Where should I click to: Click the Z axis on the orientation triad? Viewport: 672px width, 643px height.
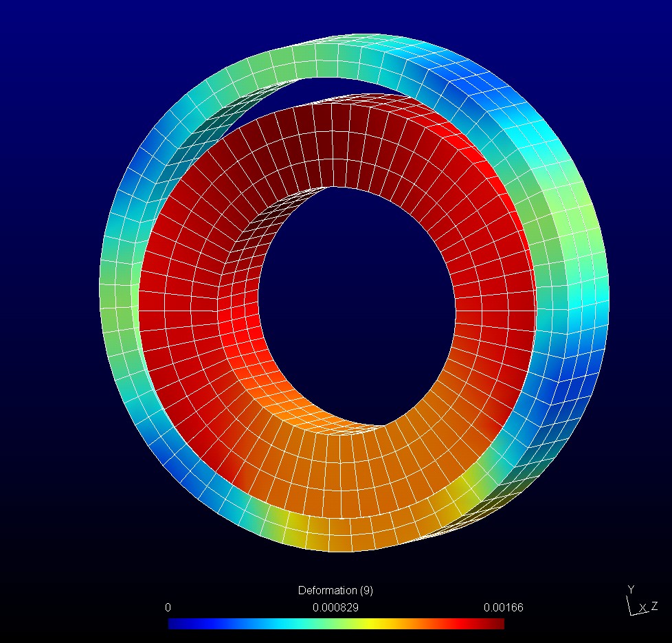tap(655, 606)
